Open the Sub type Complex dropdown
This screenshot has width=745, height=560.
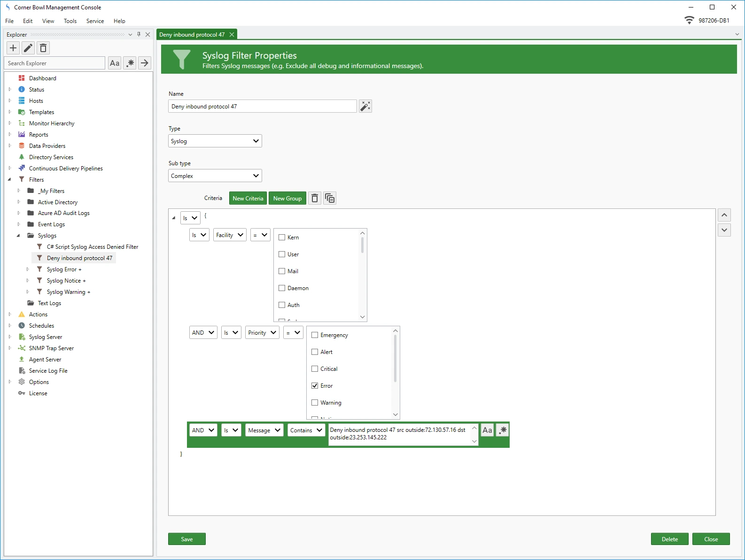pyautogui.click(x=215, y=176)
